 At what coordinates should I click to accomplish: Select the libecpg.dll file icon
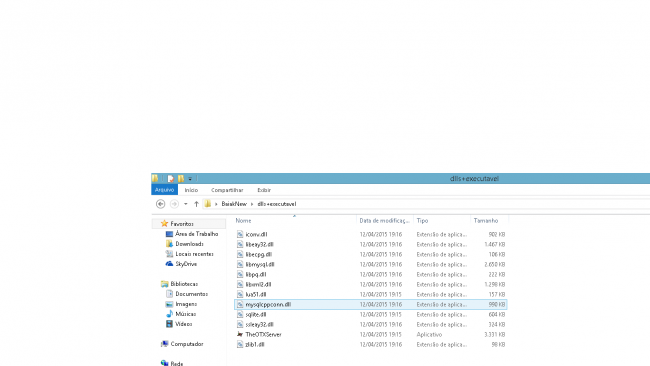coord(240,254)
